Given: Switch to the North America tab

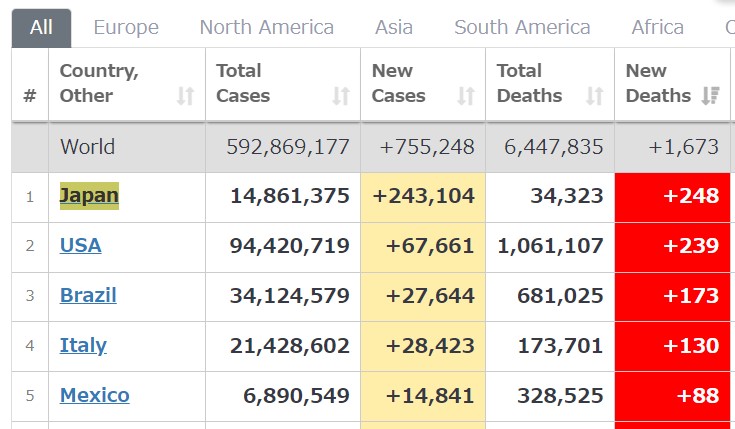Looking at the screenshot, I should tap(267, 28).
